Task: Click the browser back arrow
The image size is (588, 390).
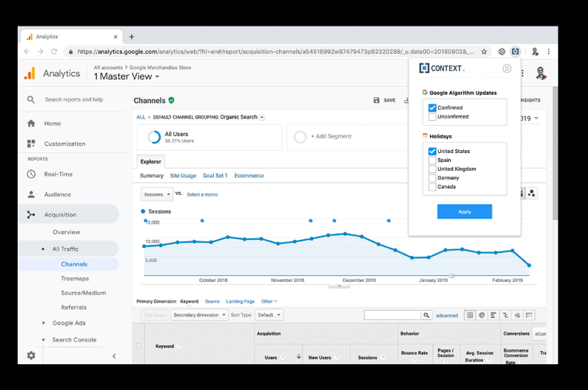Action: pos(27,52)
